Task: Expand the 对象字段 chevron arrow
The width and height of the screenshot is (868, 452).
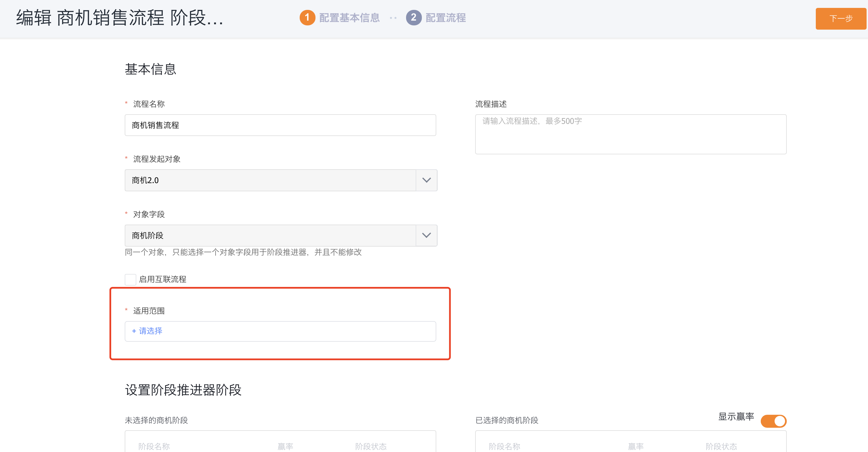Action: (427, 235)
